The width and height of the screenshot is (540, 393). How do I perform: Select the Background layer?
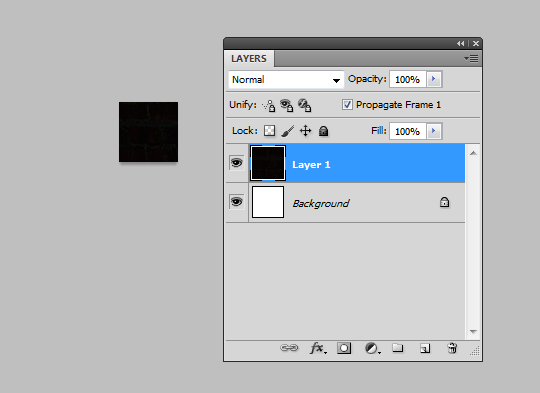click(x=345, y=203)
